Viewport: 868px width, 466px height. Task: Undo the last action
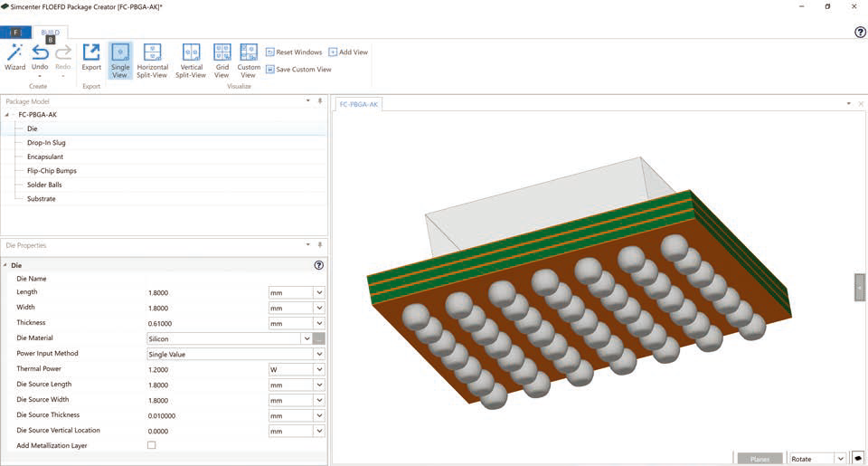point(40,58)
